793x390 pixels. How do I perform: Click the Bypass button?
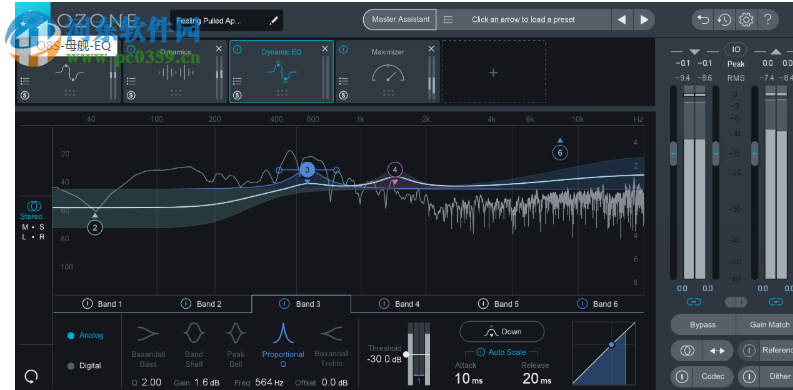pos(703,325)
